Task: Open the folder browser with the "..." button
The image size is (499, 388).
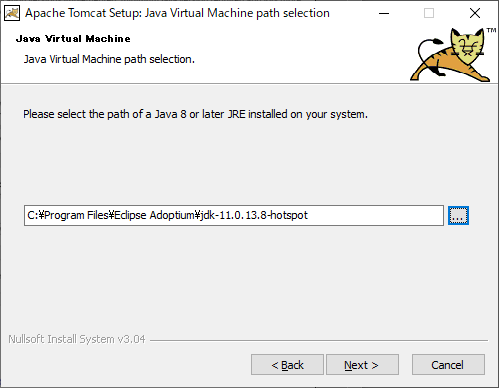Action: click(458, 216)
